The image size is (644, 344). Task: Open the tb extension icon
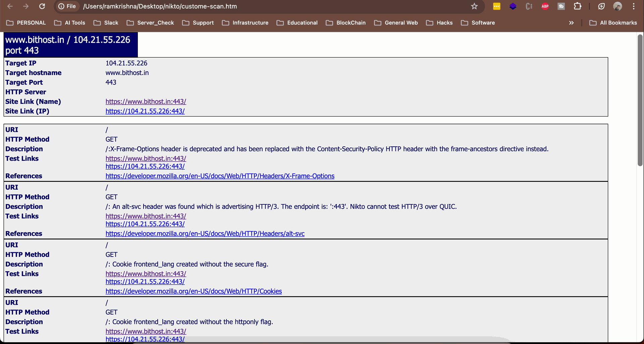(x=561, y=6)
